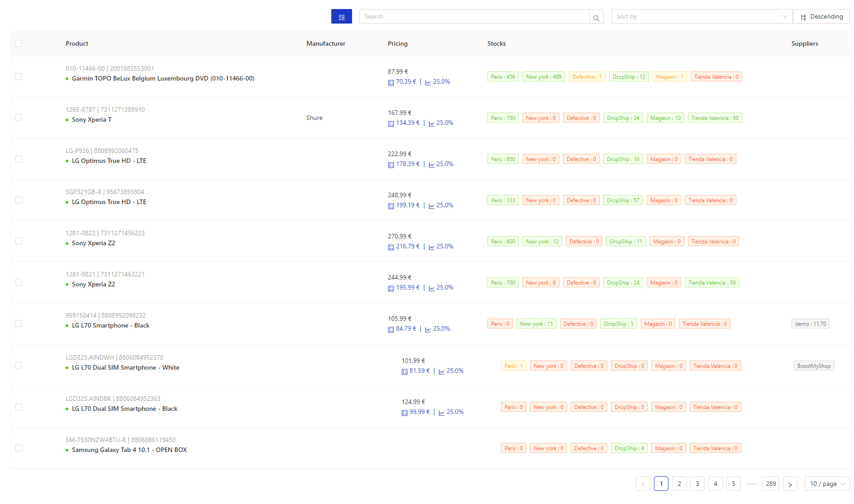854x504 pixels.
Task: Click the pagination ellipsis jump control
Action: (752, 484)
